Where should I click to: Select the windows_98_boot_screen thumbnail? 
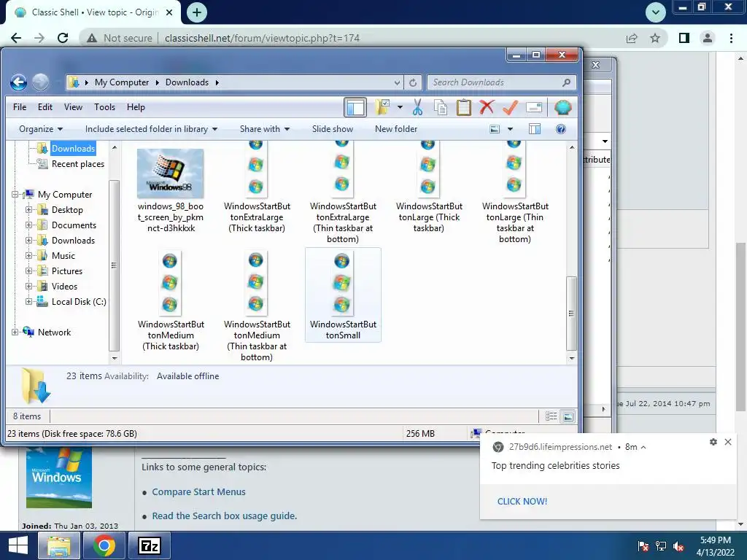click(x=170, y=174)
